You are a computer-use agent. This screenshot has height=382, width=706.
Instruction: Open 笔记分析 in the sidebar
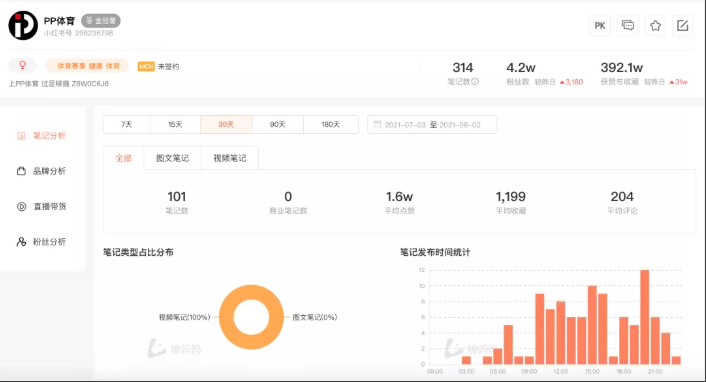42,136
